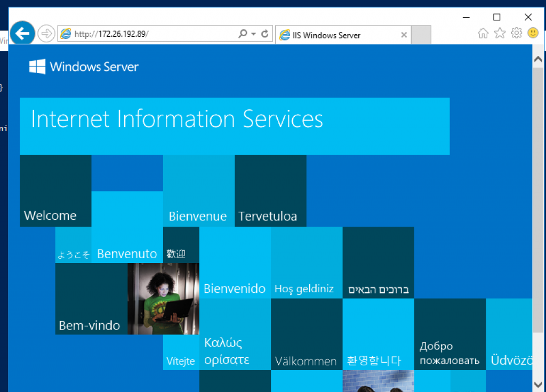The height and width of the screenshot is (392, 546).
Task: Click the search magnifier icon in address bar
Action: click(243, 34)
